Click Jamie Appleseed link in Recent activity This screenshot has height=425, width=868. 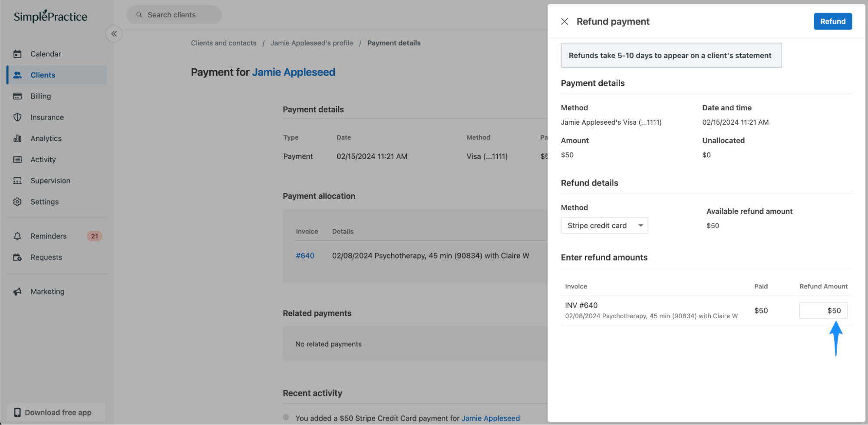[x=490, y=418]
